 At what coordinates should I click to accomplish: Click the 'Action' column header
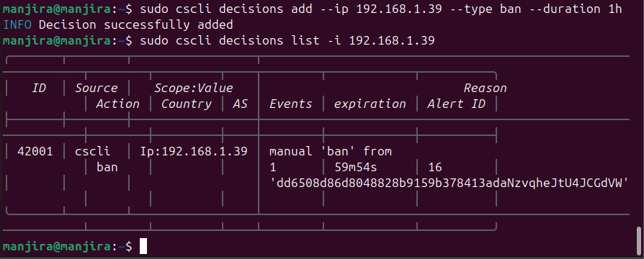coord(118,104)
